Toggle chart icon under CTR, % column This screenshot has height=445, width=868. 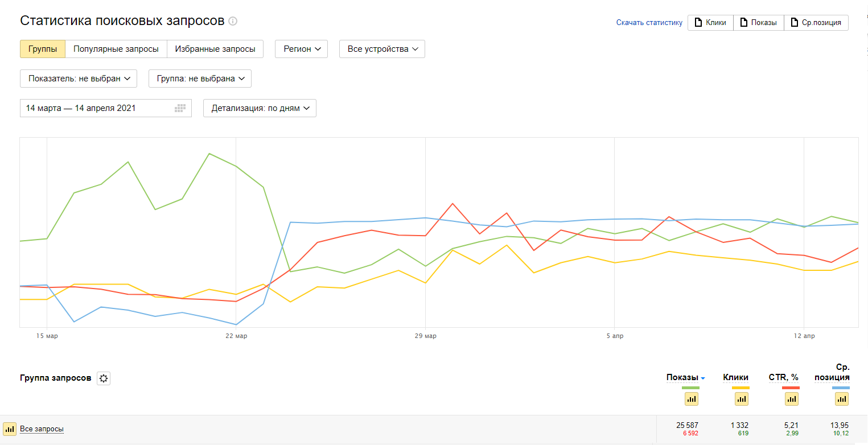(792, 399)
